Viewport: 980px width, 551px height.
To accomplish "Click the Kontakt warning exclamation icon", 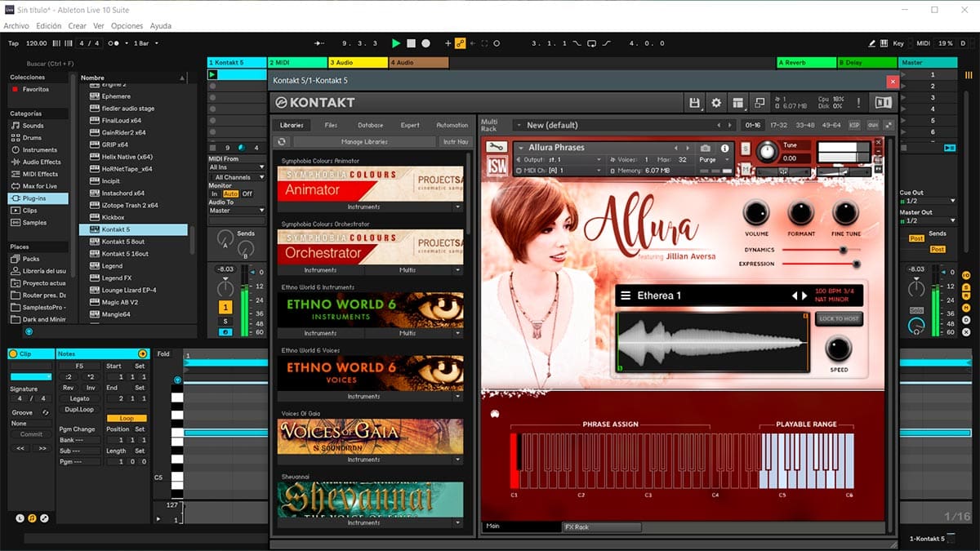I will click(x=857, y=103).
